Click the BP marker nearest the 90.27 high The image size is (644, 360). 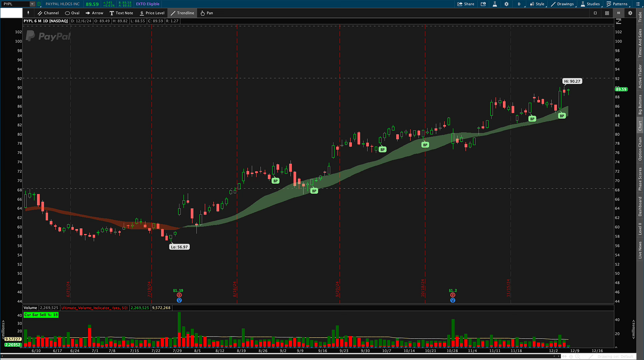pyautogui.click(x=562, y=115)
